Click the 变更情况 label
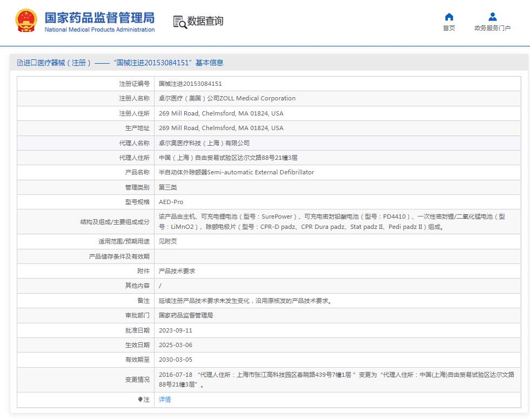This screenshot has height=420, width=530. click(137, 380)
